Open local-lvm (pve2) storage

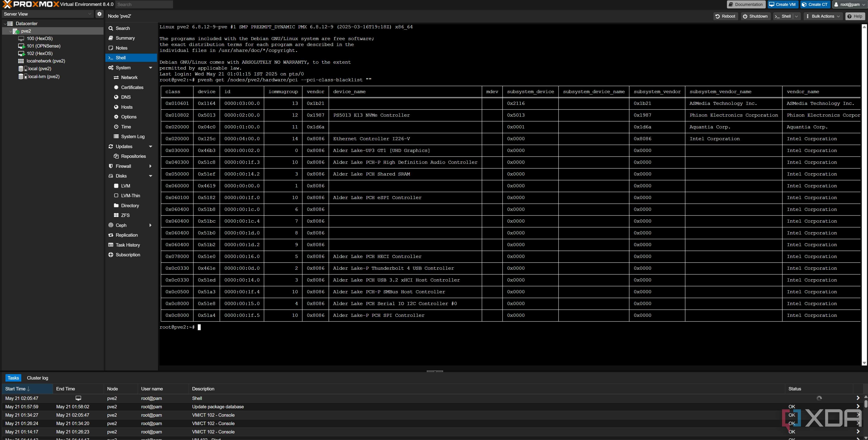(43, 77)
